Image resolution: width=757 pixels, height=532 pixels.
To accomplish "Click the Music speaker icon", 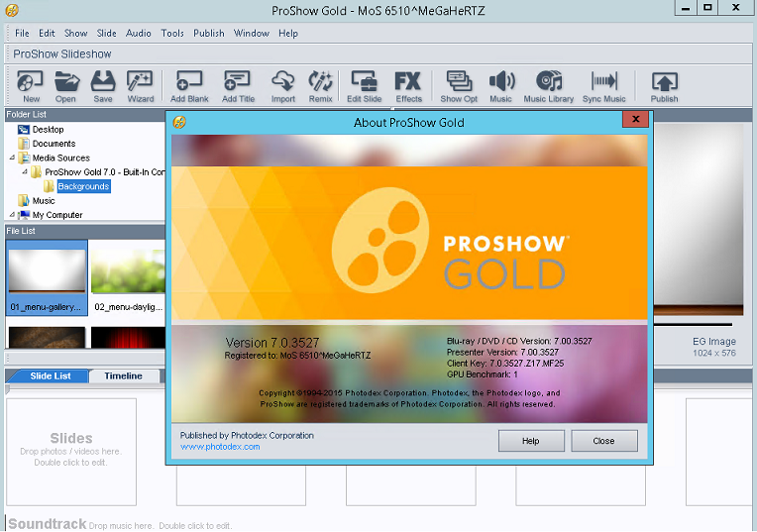I will point(501,86).
